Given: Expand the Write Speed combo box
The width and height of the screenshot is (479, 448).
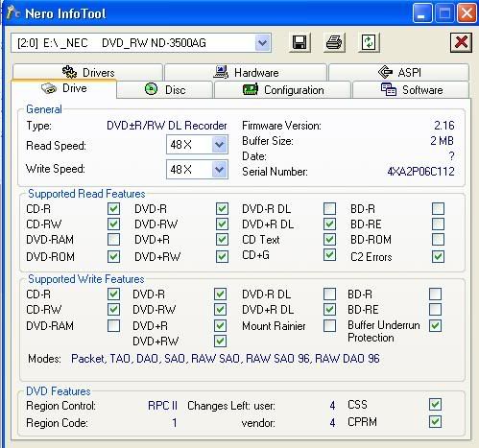Looking at the screenshot, I should click(x=219, y=169).
